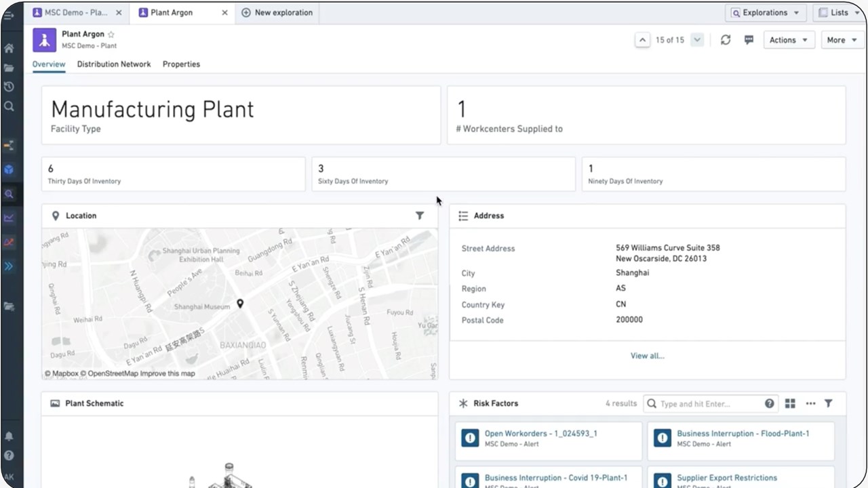Click the help icon in Risk Factors search

click(x=770, y=403)
